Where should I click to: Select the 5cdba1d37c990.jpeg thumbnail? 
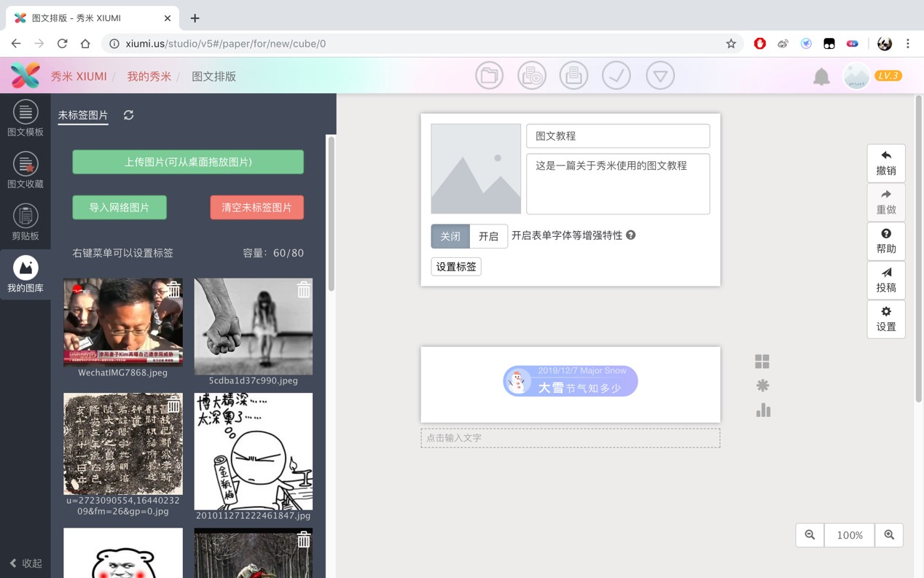pyautogui.click(x=253, y=327)
